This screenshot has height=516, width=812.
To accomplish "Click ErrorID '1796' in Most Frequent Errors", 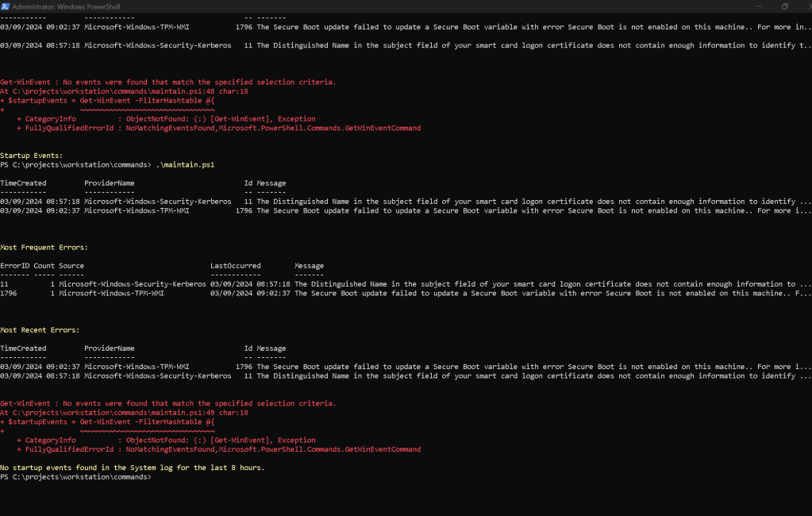I will coord(8,293).
